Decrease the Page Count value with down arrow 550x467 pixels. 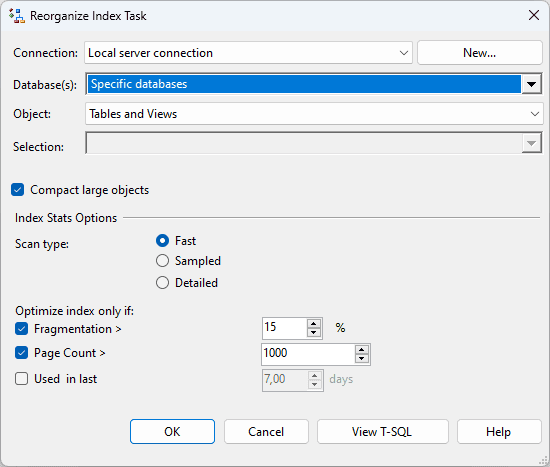coord(362,359)
